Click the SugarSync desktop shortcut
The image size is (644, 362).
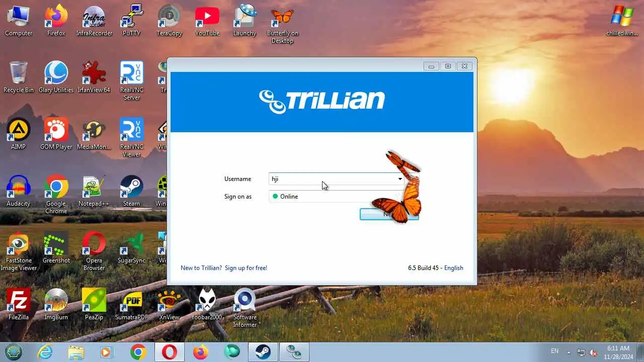point(131,248)
